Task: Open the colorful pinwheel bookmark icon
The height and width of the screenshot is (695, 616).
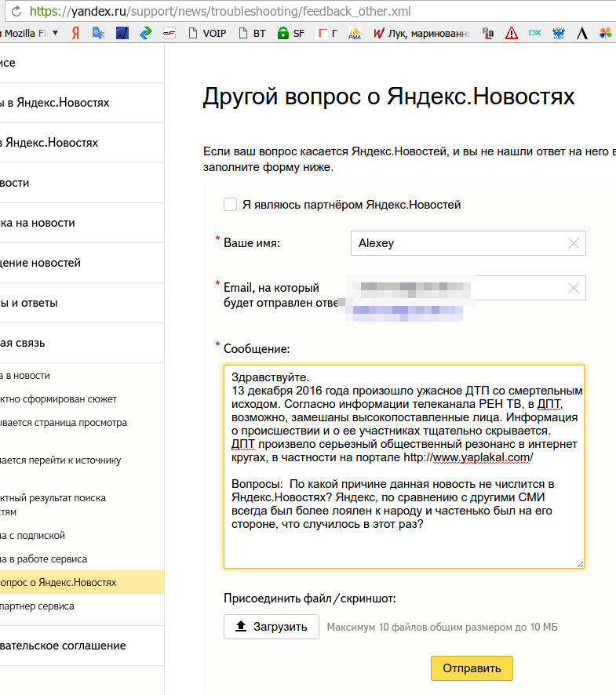Action: 605,33
